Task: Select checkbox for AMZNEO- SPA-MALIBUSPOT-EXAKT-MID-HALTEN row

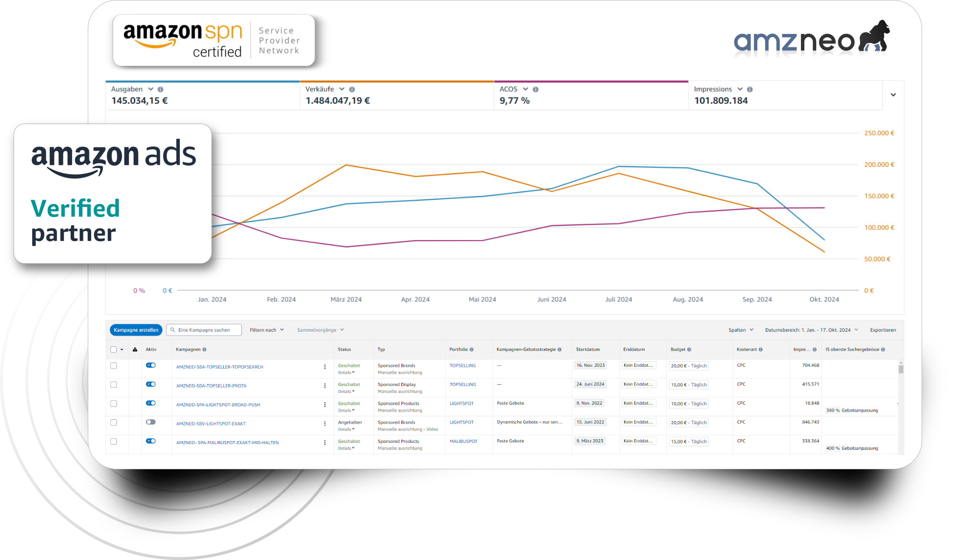Action: tap(114, 441)
